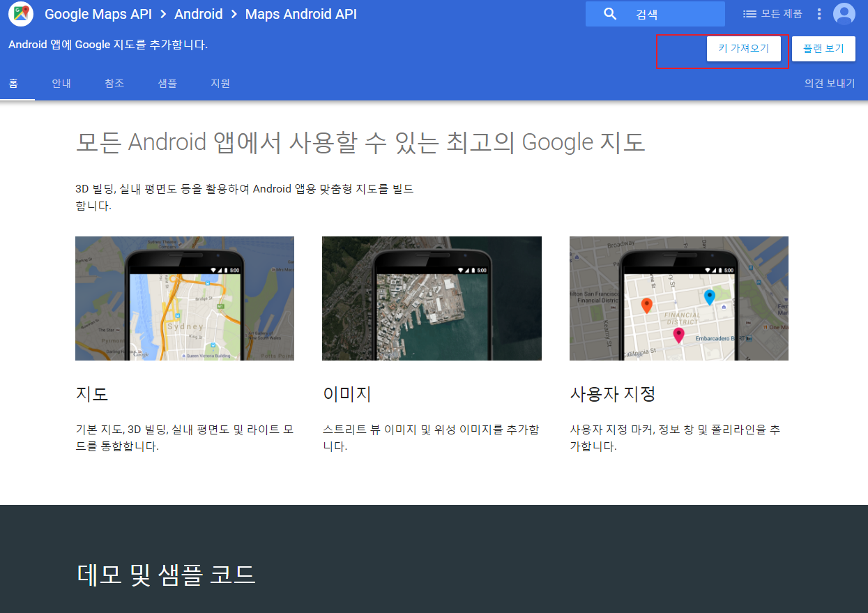This screenshot has width=868, height=613.
Task: Click the 사용자 지정 마커 description text
Action: click(x=675, y=438)
